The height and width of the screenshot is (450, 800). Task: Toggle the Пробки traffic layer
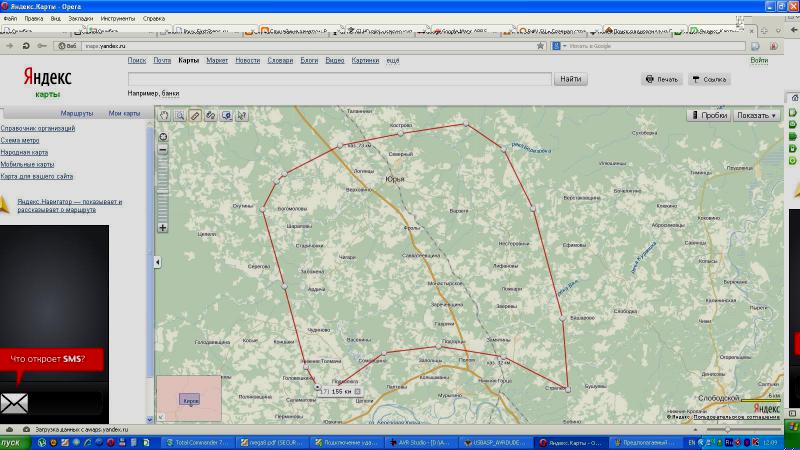click(708, 115)
